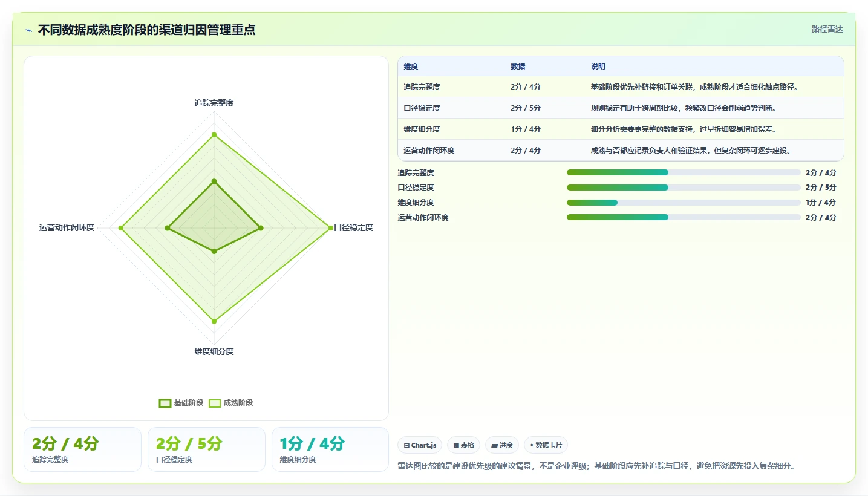Screen dimensions: 868x496
Task: Click the 追踪完整度 label beside progress bars
Action: pos(416,173)
